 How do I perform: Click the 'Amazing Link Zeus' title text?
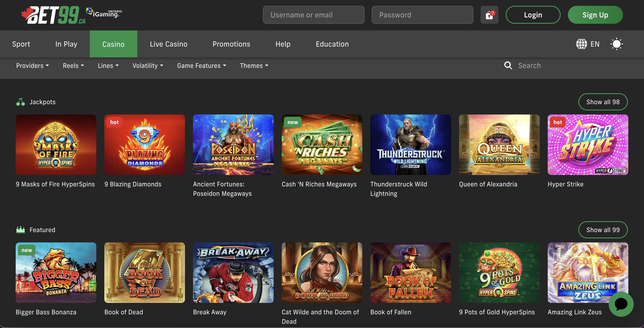coord(575,312)
